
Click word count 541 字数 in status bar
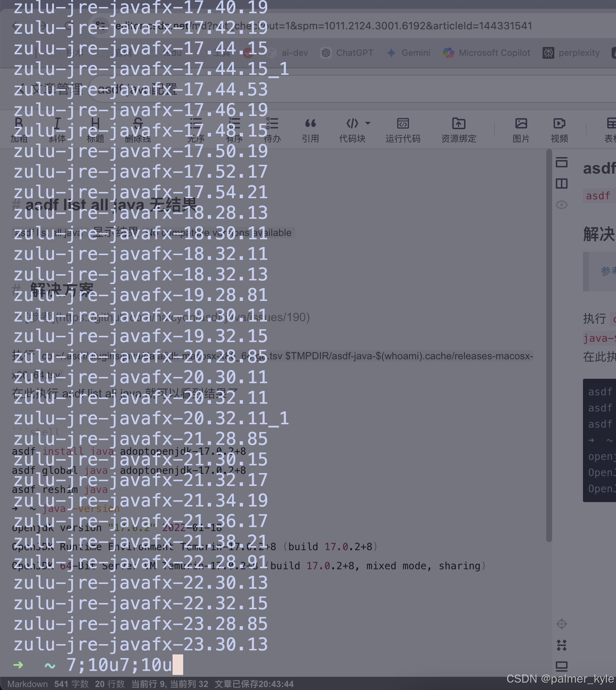pos(72,684)
